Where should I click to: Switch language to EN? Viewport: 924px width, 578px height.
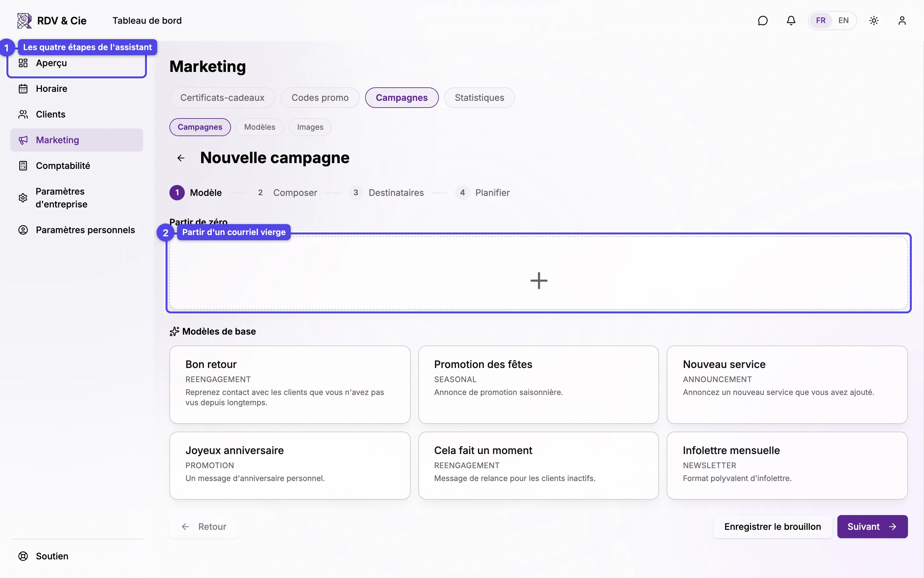(843, 21)
